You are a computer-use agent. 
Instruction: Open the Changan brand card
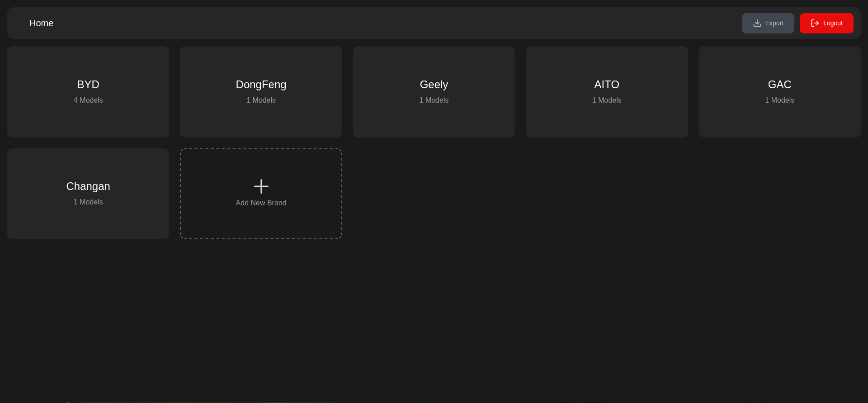click(x=88, y=194)
